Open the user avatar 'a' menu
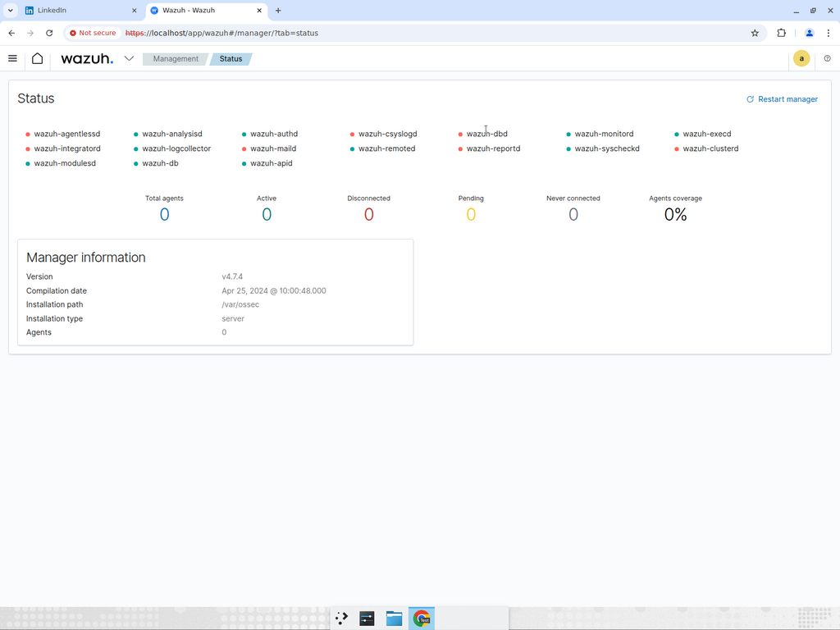This screenshot has height=630, width=840. [x=801, y=58]
